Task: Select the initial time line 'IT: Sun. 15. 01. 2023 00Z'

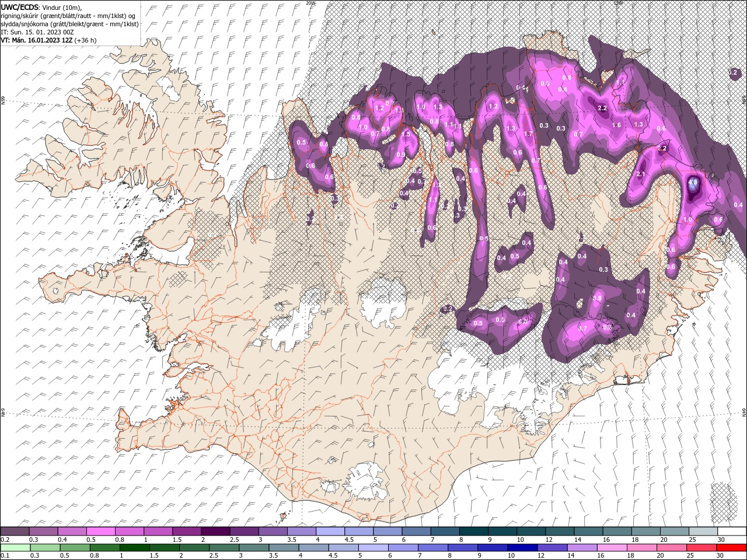Action: coord(37,32)
